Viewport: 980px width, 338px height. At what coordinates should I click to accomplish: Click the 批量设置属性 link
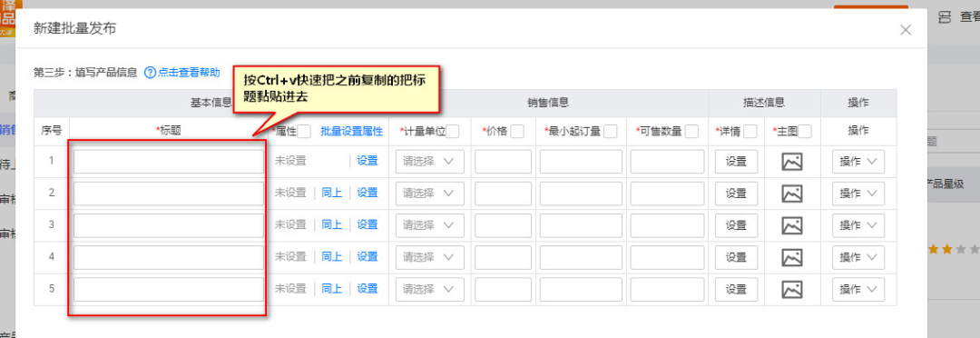[351, 132]
